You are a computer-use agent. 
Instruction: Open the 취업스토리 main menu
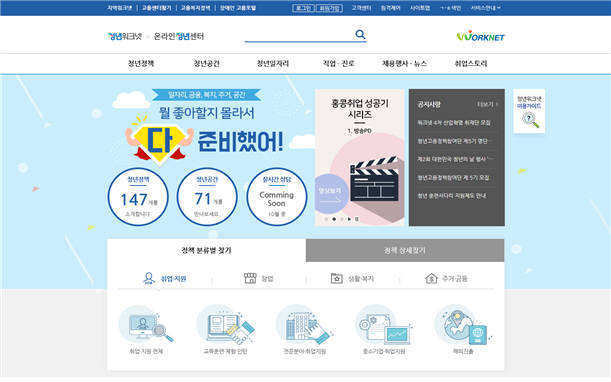tap(471, 63)
